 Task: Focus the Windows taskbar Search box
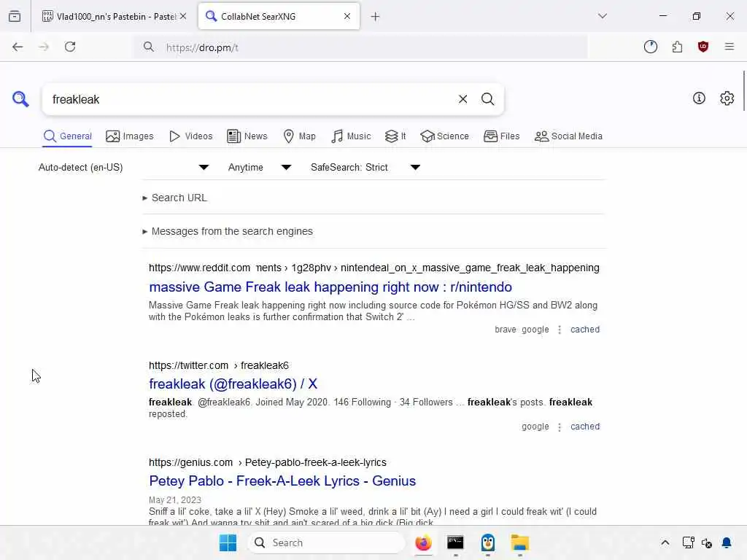click(326, 542)
